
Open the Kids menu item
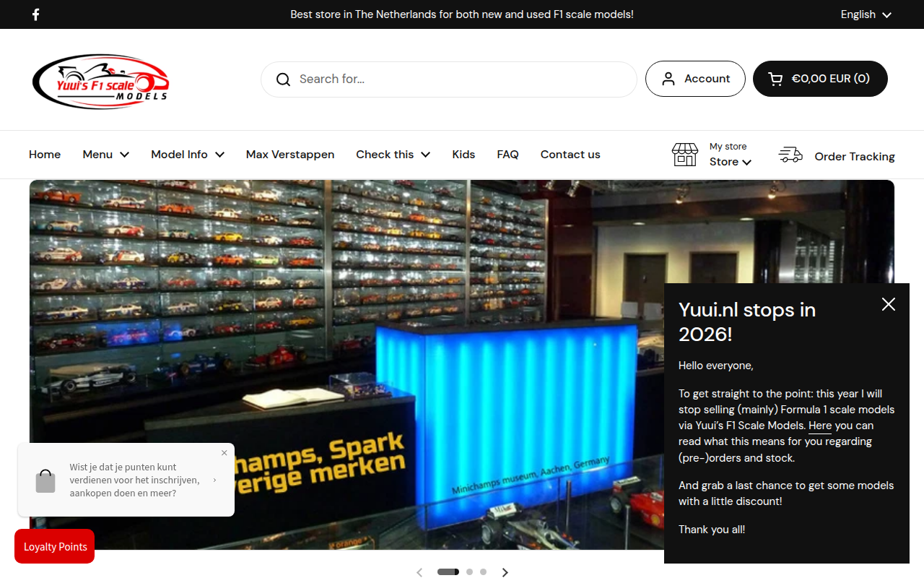(463, 155)
